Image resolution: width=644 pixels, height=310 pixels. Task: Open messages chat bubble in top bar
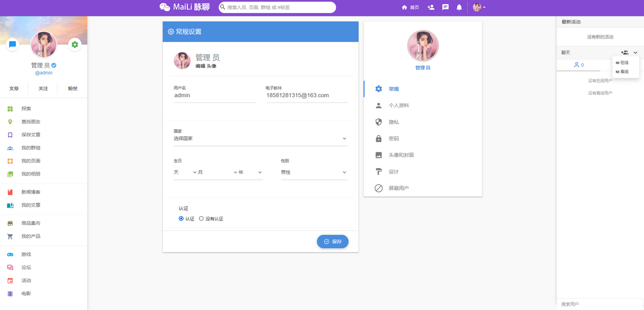tap(445, 8)
